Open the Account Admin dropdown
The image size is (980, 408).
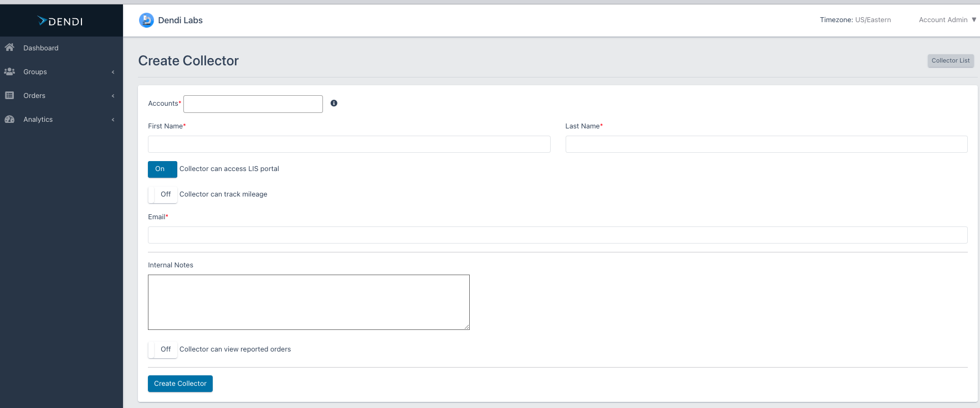click(947, 20)
